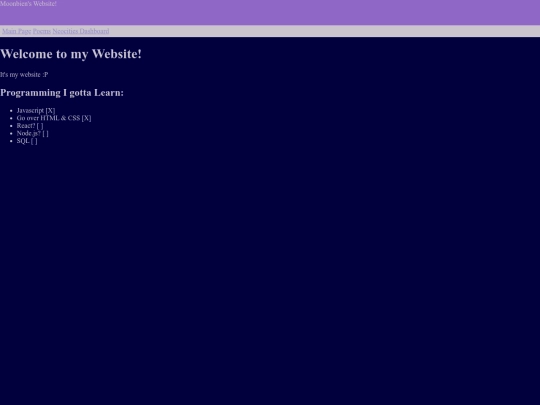Visit the Neocities Dashboard link

pyautogui.click(x=81, y=31)
